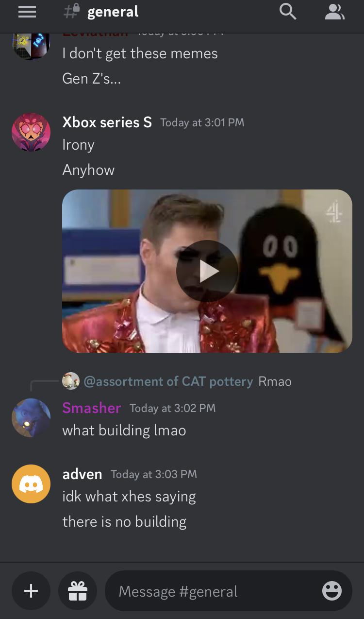Image resolution: width=364 pixels, height=619 pixels.
Task: Open the gift Nitro icon
Action: coord(78,591)
